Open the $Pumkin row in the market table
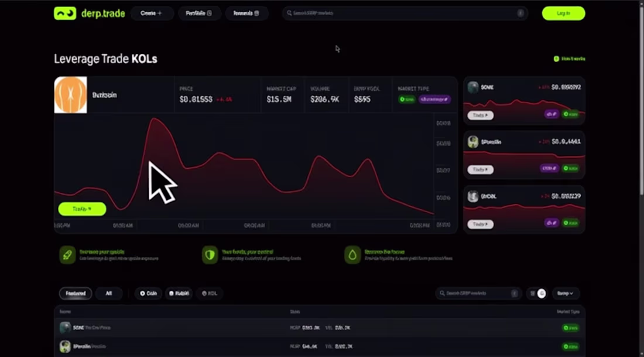Viewport: 644px width, 357px height. 320,346
